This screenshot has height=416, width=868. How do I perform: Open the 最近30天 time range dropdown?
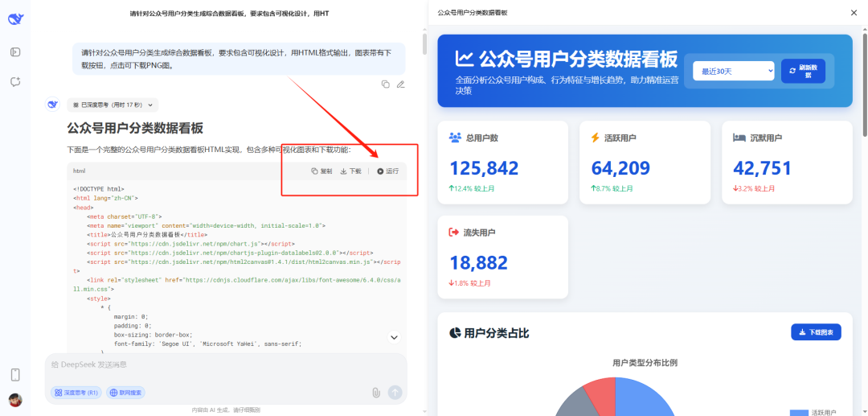[x=734, y=71]
